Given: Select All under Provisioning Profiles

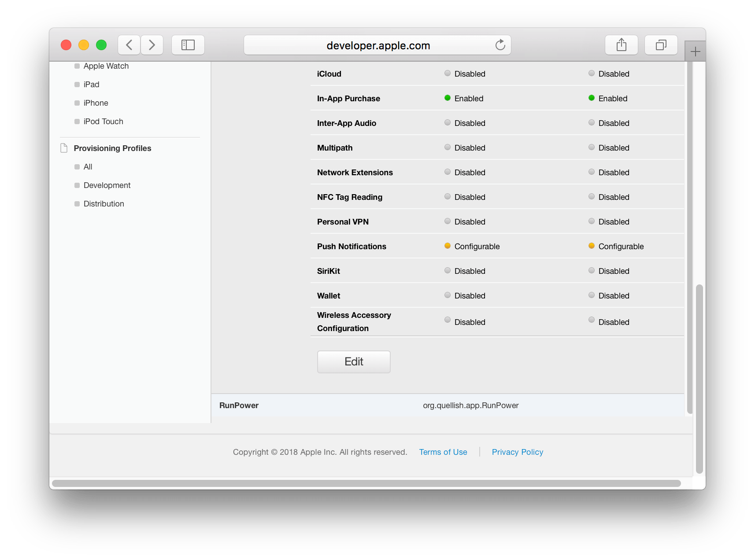Looking at the screenshot, I should tap(88, 167).
